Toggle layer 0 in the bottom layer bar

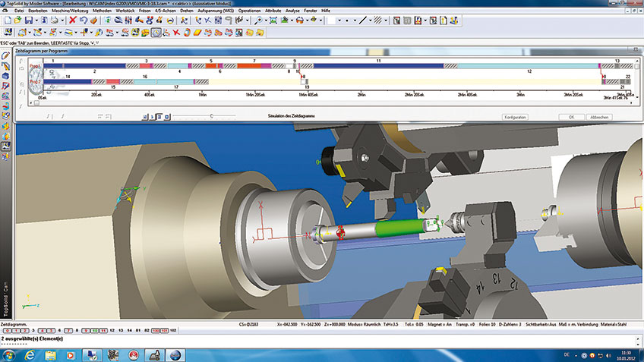[x=7, y=330]
